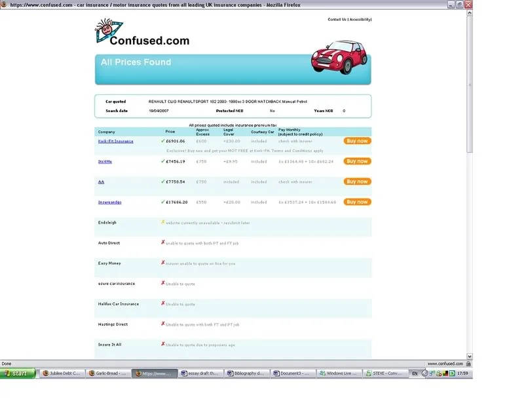Viewport: 524px width, 420px height.
Task: Switch to the essay draft Word document
Action: 201,373
